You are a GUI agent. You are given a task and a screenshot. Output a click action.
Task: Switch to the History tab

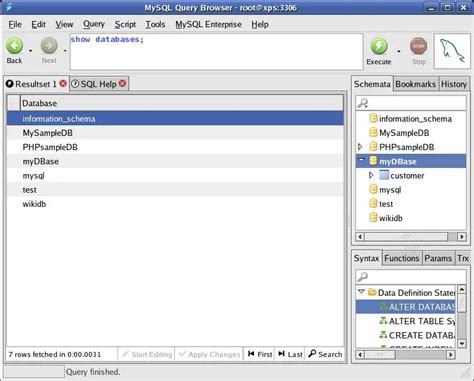click(454, 84)
